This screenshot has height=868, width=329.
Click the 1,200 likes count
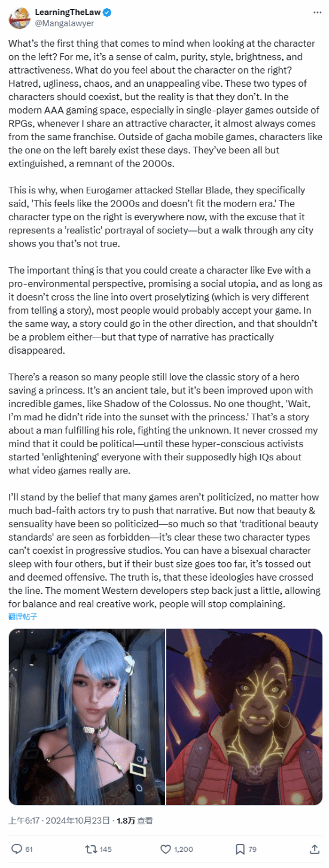tap(184, 849)
